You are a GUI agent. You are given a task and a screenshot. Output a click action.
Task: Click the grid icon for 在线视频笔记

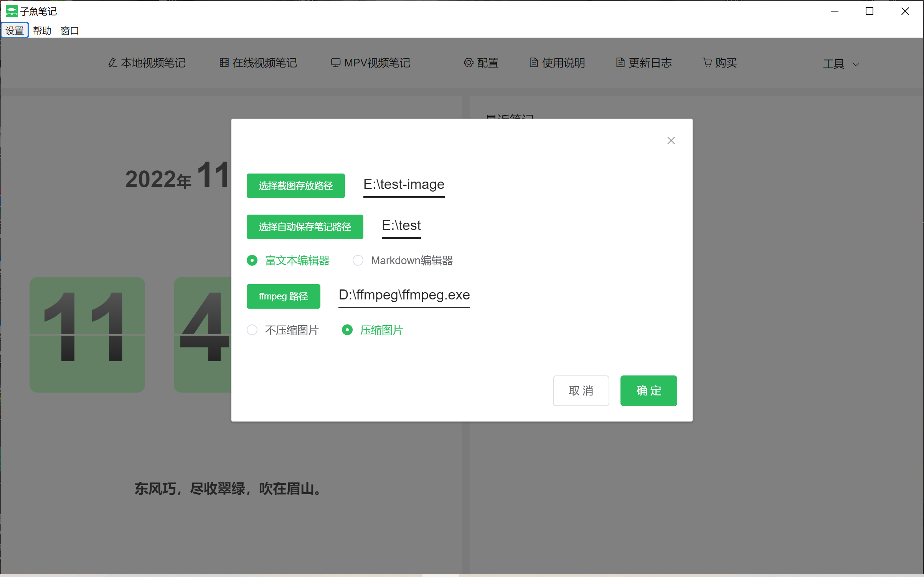(x=224, y=63)
